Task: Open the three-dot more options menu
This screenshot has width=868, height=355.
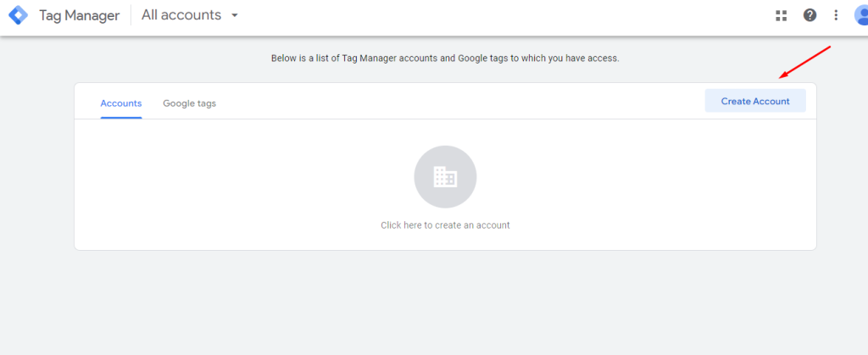Action: [x=836, y=15]
